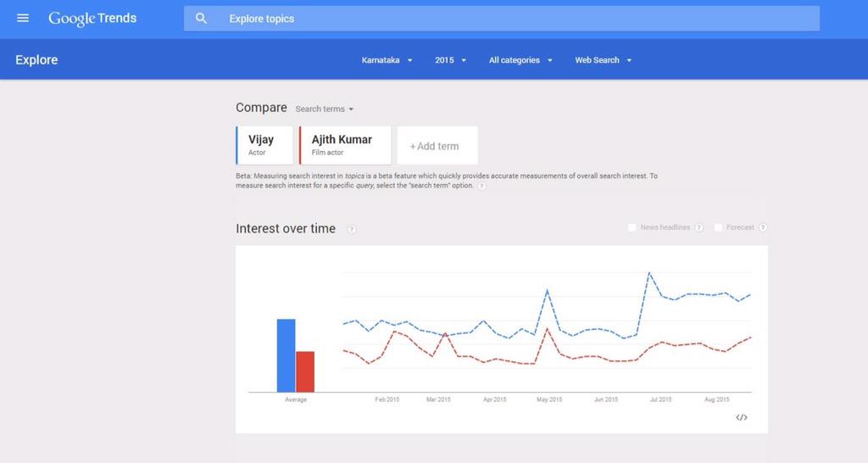Click help icon next to Forecast
868x463 pixels.
tap(763, 227)
